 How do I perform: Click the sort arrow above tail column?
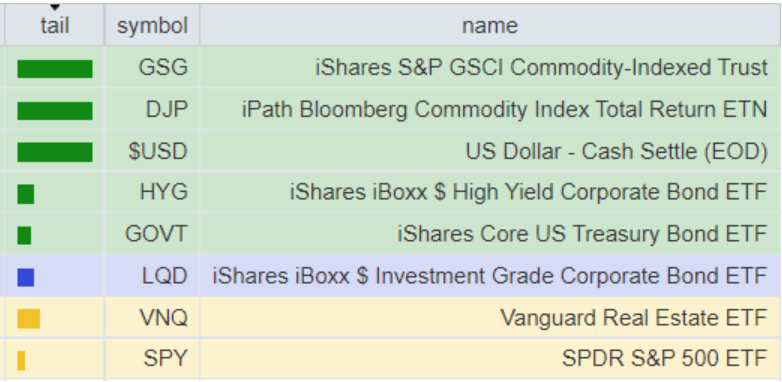point(55,7)
